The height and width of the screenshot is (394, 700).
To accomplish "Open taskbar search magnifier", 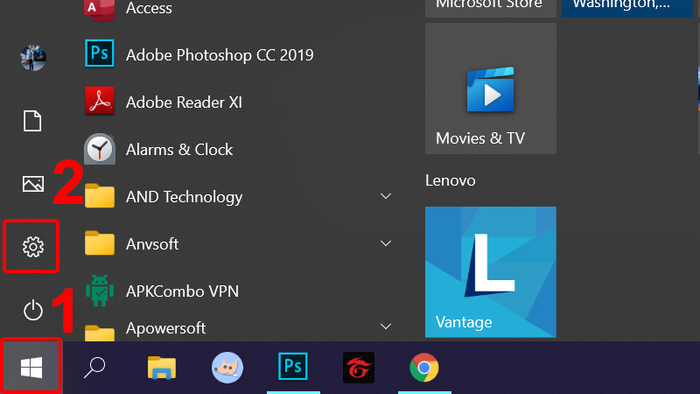I will pyautogui.click(x=95, y=367).
